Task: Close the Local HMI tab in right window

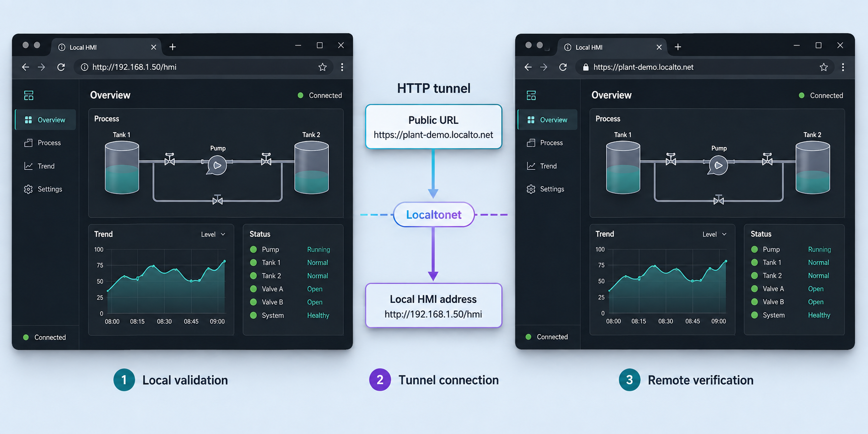Action: [x=659, y=47]
